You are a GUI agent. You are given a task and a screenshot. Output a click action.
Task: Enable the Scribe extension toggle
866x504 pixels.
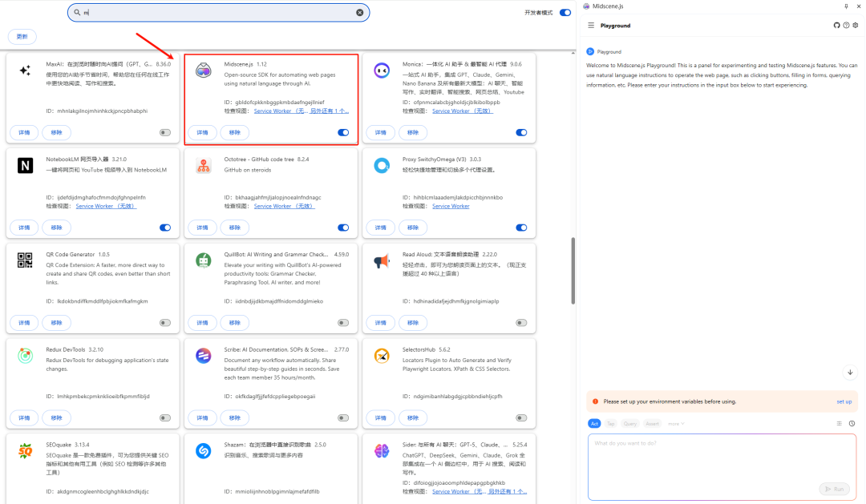pos(343,418)
